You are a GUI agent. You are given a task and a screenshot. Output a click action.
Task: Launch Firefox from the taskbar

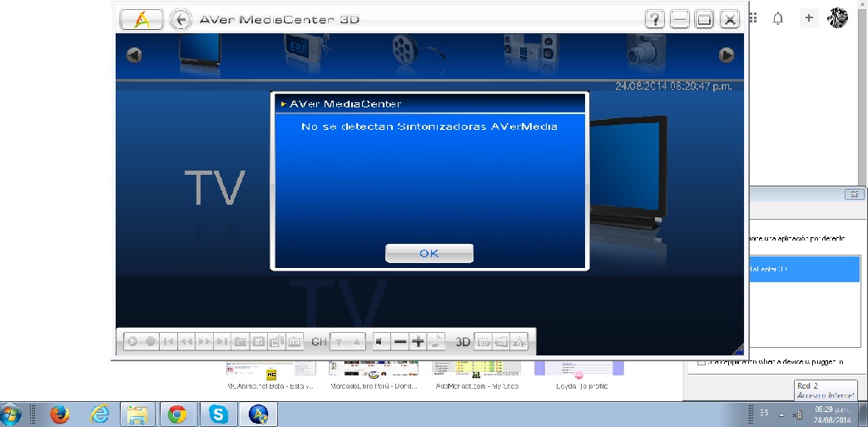click(x=59, y=415)
